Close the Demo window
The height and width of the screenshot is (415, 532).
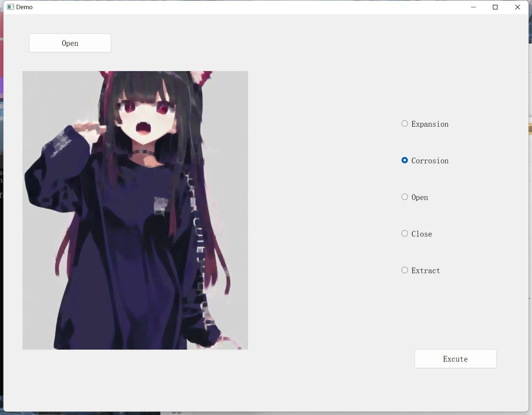517,7
